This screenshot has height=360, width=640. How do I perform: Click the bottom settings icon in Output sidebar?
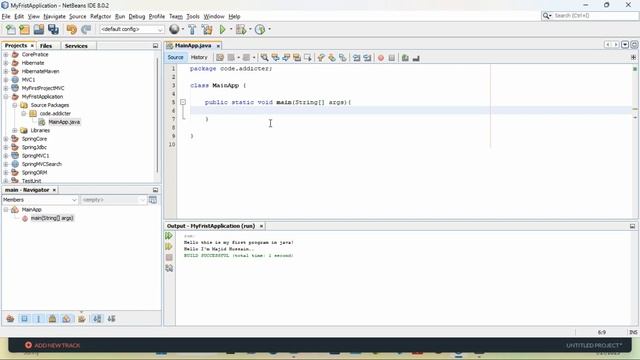tap(169, 268)
